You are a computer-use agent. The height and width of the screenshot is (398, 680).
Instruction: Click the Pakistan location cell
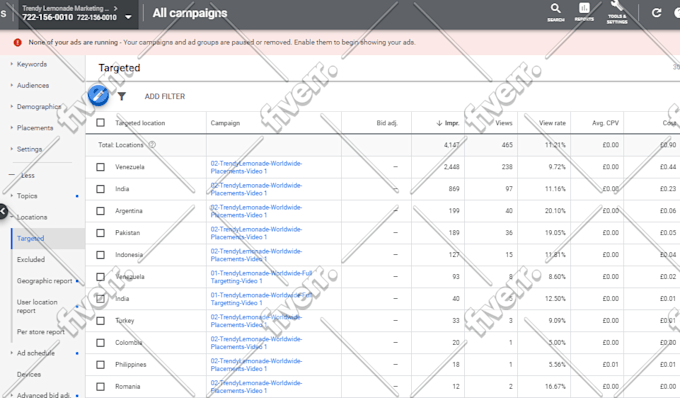(128, 233)
